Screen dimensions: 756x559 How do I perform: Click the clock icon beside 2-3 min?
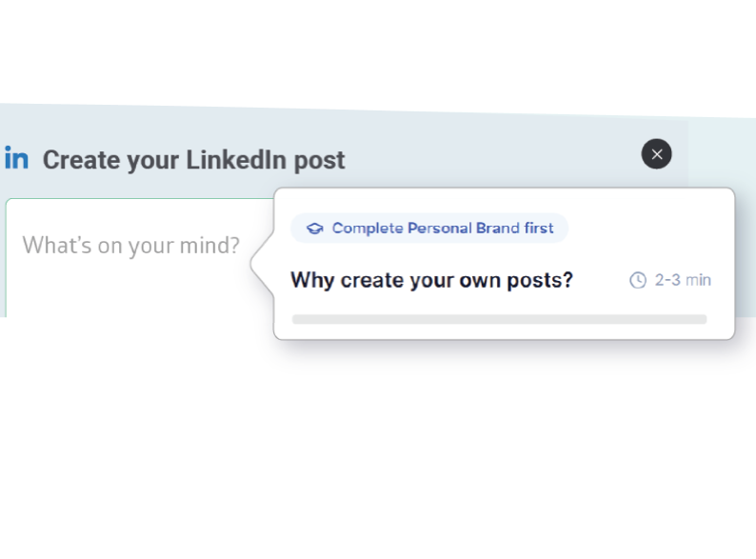[638, 280]
